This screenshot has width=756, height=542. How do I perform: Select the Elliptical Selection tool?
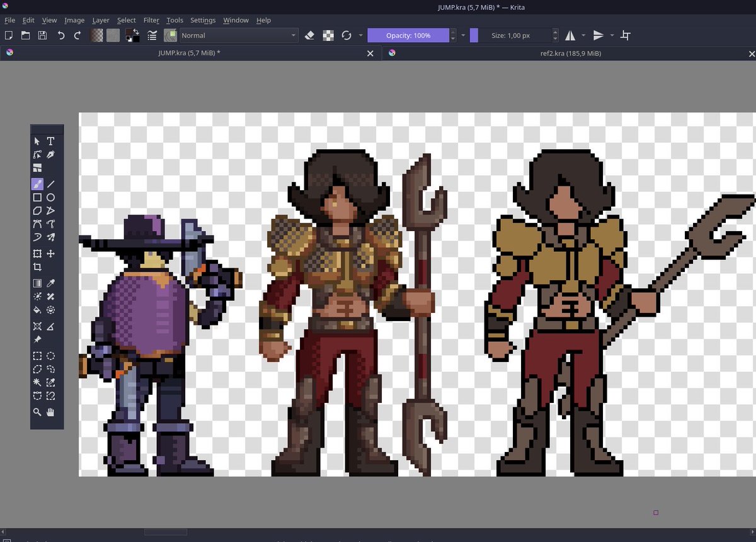[x=50, y=356]
